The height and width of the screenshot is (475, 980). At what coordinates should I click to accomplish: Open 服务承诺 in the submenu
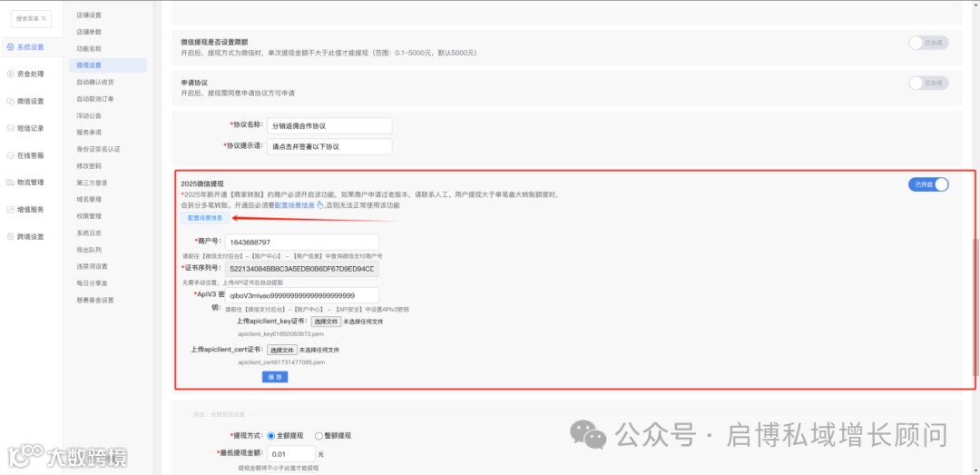89,132
